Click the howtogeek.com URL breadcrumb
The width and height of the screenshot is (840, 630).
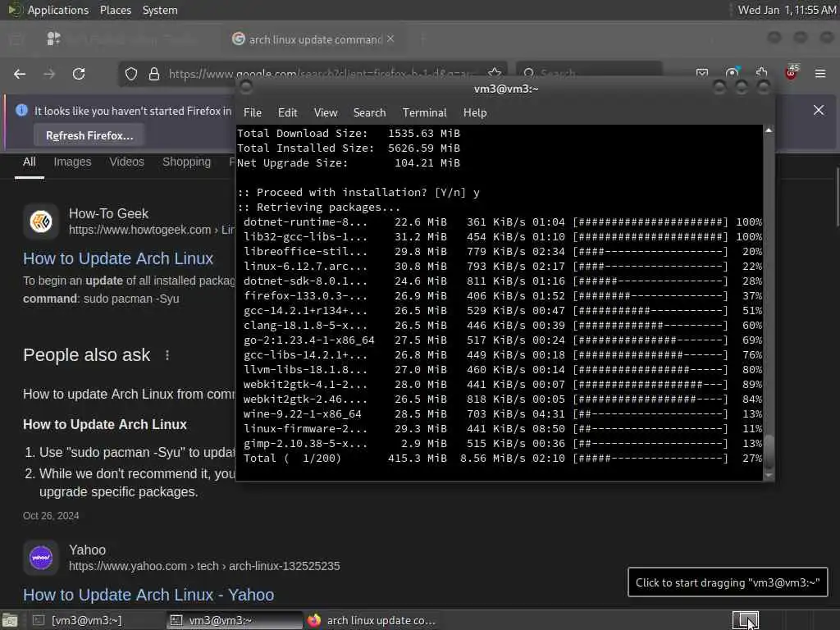(x=152, y=230)
